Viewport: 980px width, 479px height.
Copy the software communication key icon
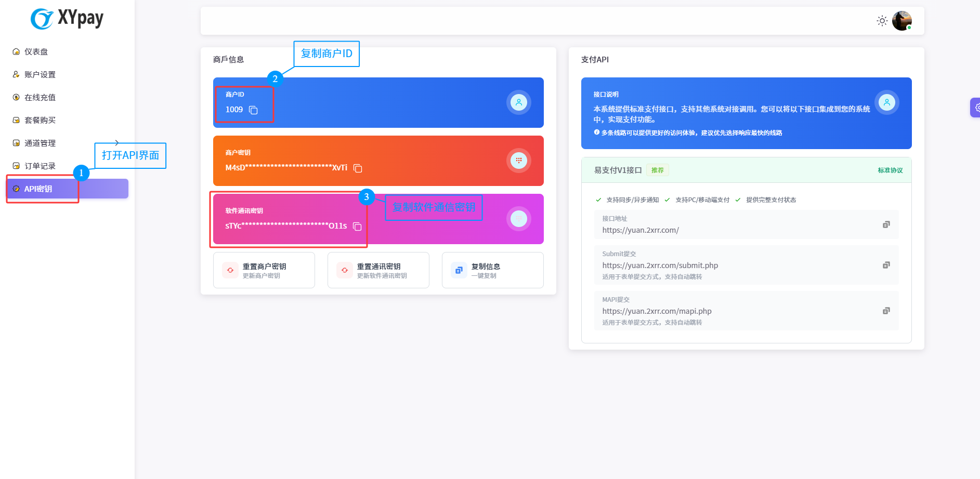tap(357, 227)
